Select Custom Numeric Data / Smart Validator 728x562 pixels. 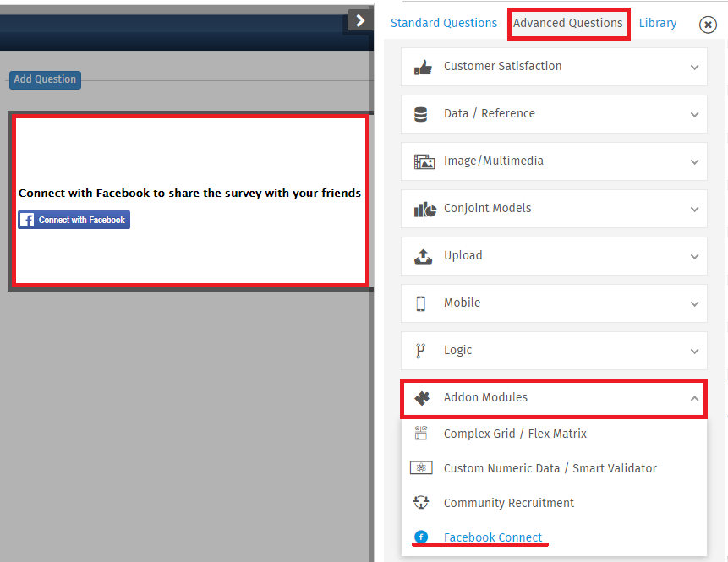[x=550, y=468]
